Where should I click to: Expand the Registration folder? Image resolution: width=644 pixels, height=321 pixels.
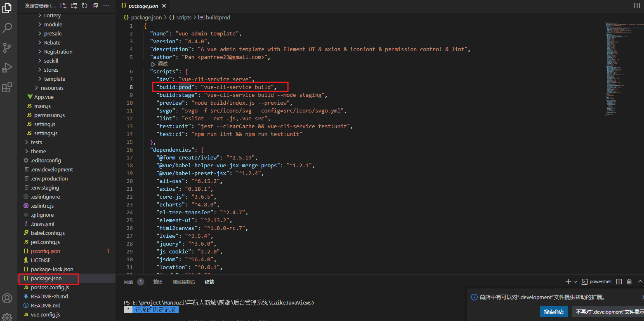point(58,52)
